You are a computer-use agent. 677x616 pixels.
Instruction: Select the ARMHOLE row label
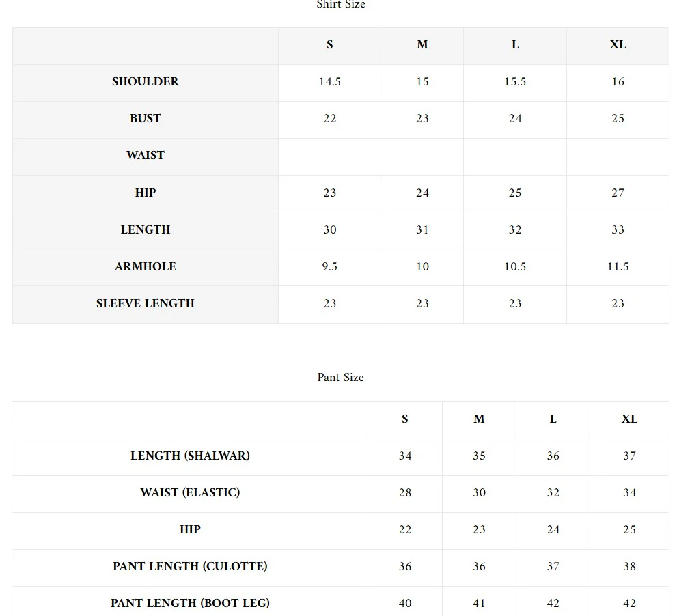146,267
